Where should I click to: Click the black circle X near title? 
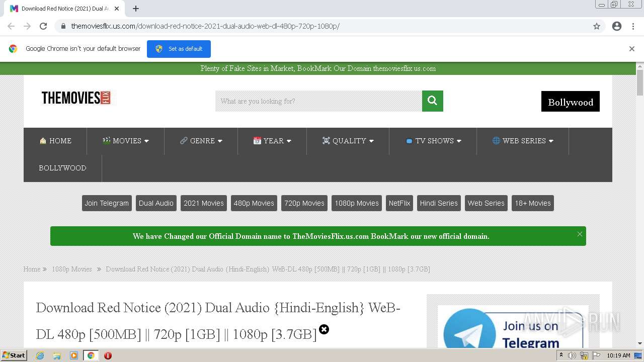[x=324, y=329]
